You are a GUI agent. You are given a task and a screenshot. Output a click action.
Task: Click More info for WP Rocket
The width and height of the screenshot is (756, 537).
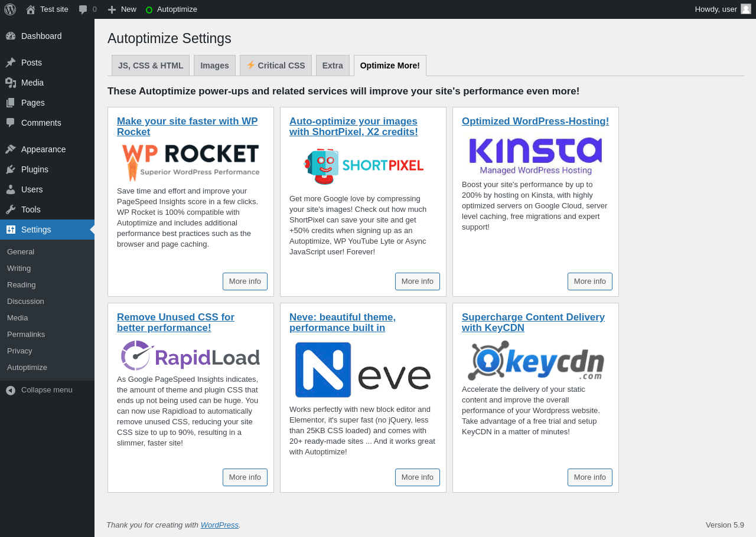tap(245, 281)
